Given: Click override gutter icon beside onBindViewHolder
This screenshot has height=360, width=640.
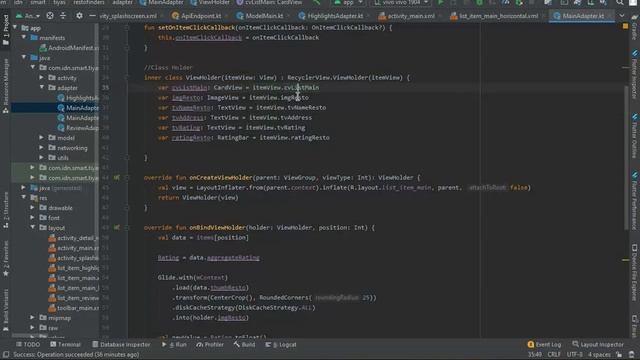Looking at the screenshot, I should (117, 228).
